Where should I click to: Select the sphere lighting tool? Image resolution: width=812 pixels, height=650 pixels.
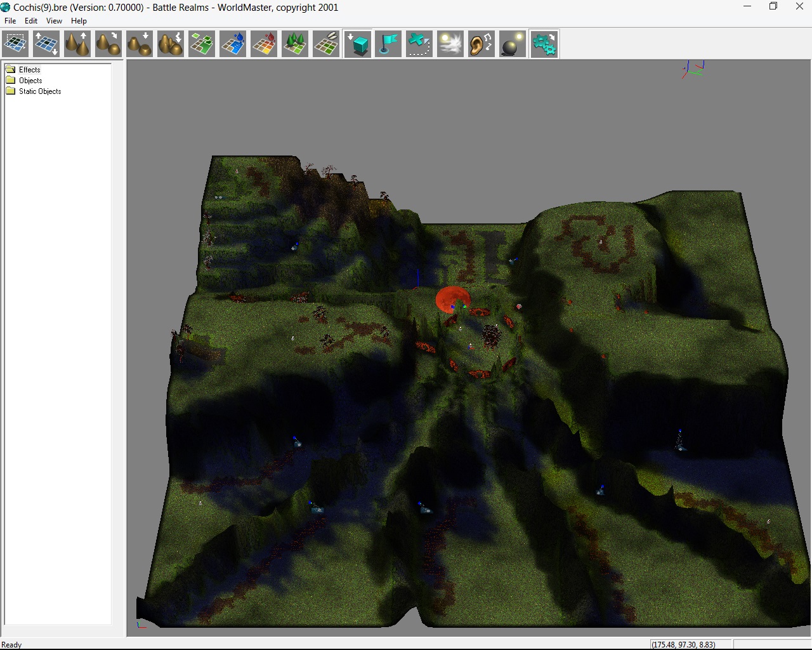pos(513,44)
